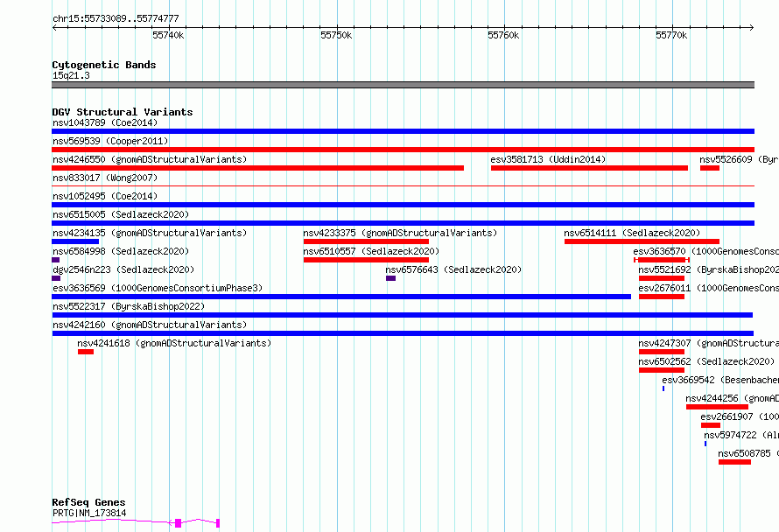Click the nsv6576643 (Sedlazeck2020) label
This screenshot has height=532, width=779.
coord(453,269)
